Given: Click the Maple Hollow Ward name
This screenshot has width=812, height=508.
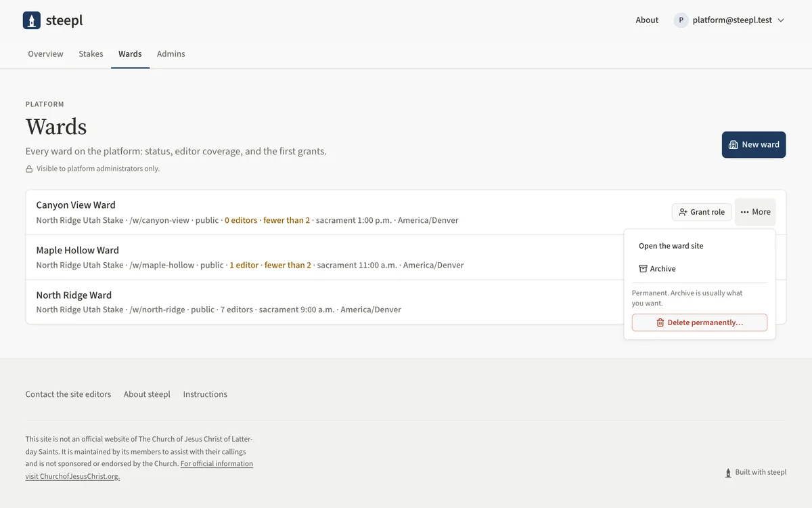Looking at the screenshot, I should 78,251.
